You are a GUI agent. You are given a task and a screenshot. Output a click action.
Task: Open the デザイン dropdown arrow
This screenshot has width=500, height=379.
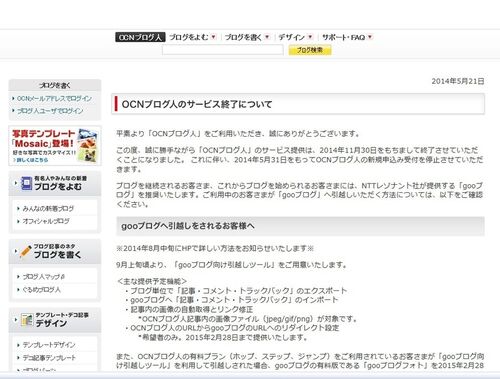click(x=310, y=37)
